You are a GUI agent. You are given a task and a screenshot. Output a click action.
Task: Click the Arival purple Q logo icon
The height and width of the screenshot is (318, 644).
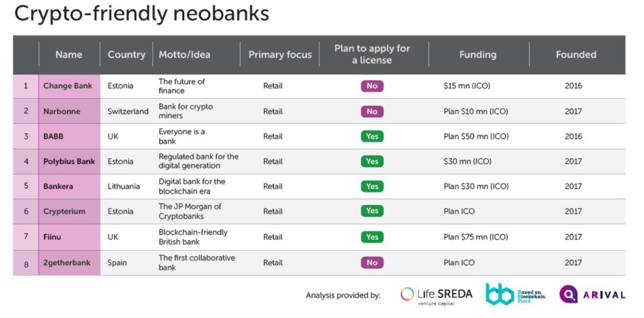(568, 294)
